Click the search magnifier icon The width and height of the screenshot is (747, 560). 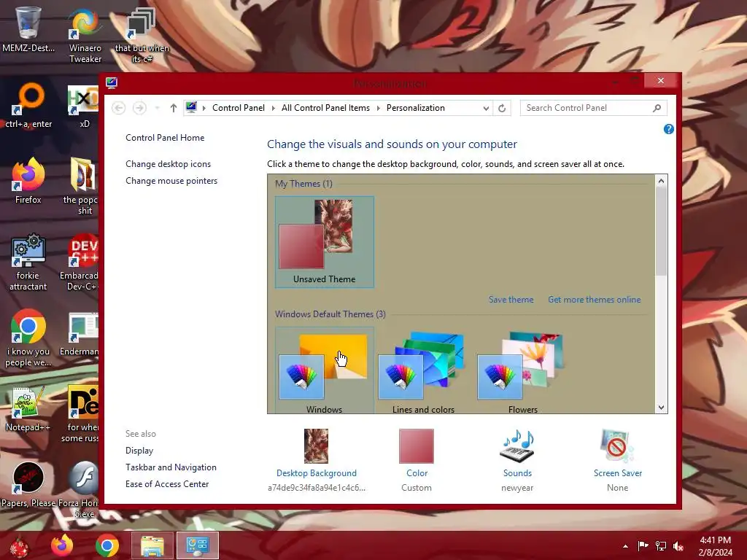point(657,108)
